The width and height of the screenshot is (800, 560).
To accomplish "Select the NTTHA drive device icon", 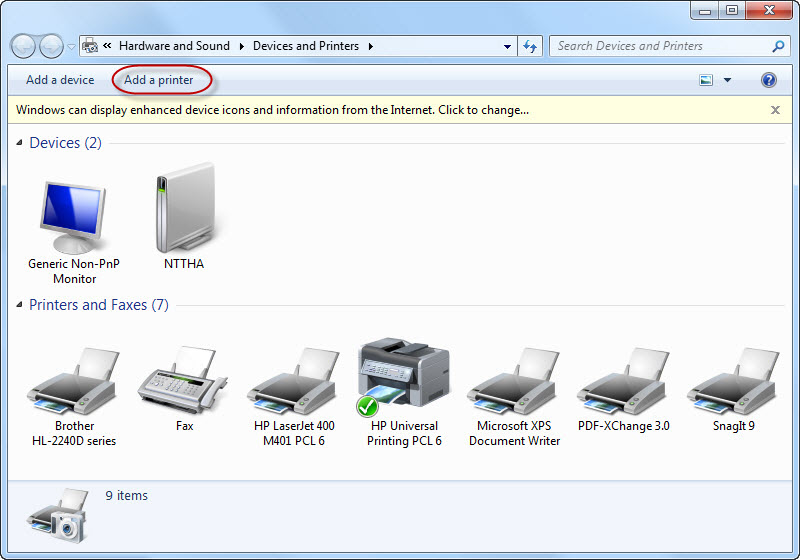I will tap(185, 207).
